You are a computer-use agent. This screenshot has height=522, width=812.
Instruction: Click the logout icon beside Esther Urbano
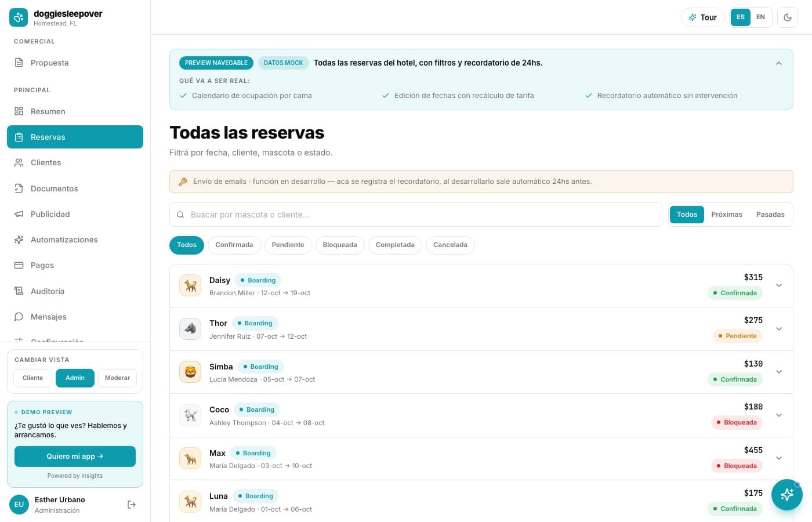(x=132, y=505)
